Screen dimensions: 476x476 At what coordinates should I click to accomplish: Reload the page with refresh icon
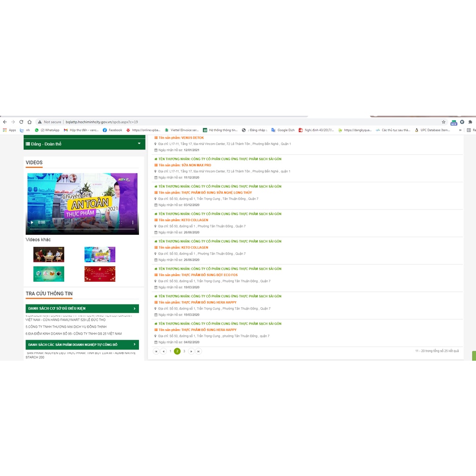21,122
